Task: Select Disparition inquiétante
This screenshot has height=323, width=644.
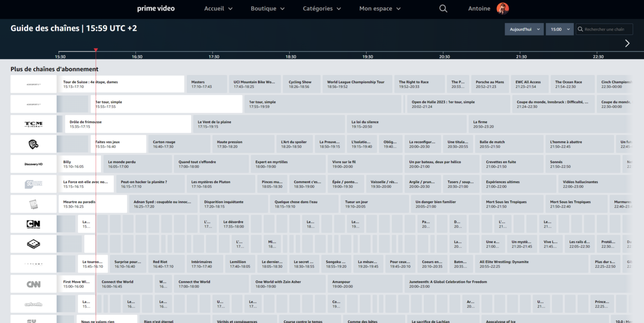Action: 234,204
